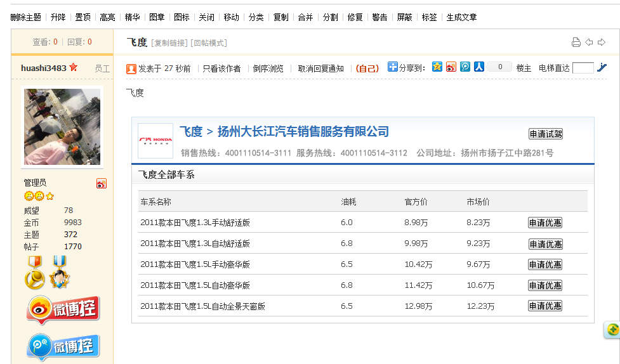Select 屏蔽 moderation option
The image size is (620, 364).
pos(404,17)
